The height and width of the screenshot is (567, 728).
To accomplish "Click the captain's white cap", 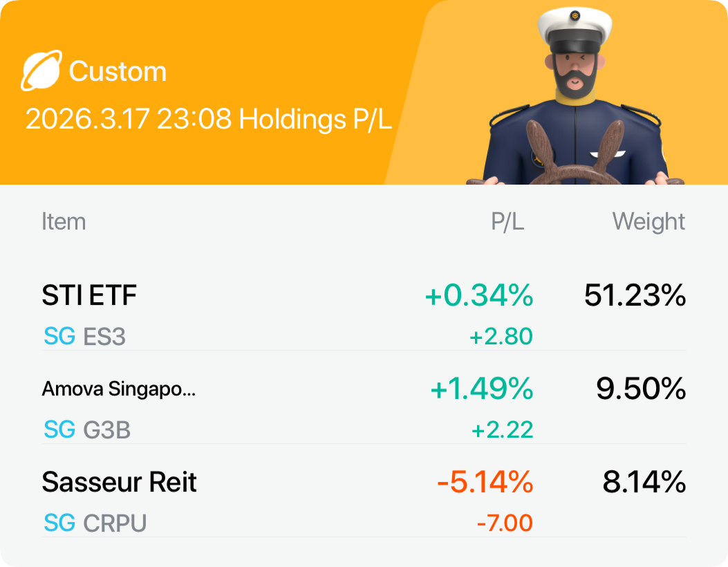I will (575, 28).
